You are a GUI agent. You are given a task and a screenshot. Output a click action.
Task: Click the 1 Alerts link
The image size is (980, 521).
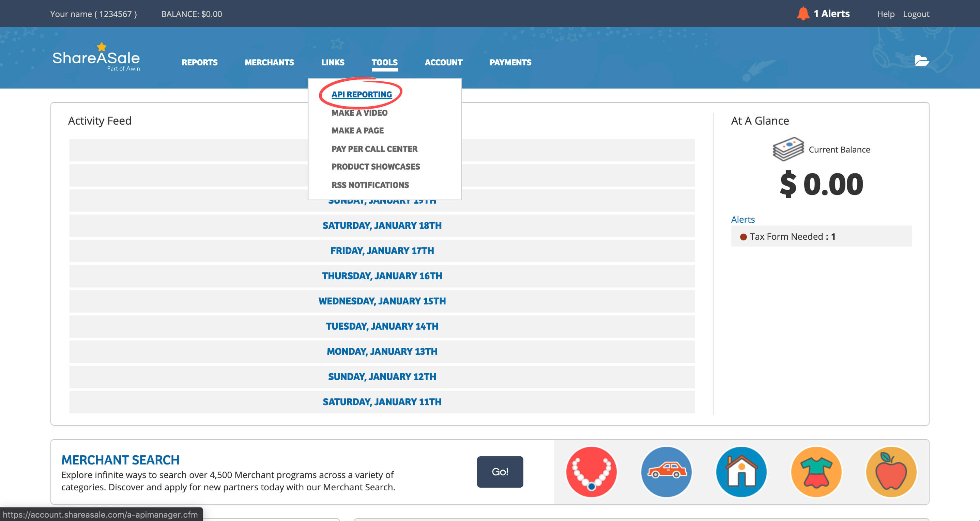click(831, 14)
